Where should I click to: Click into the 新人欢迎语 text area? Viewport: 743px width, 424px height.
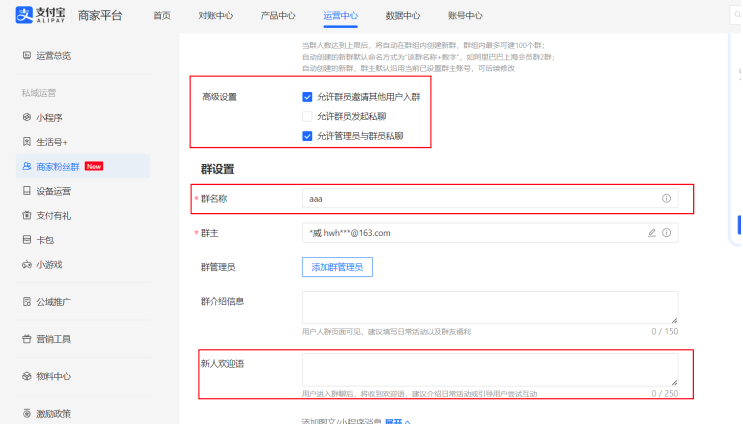[x=489, y=368]
